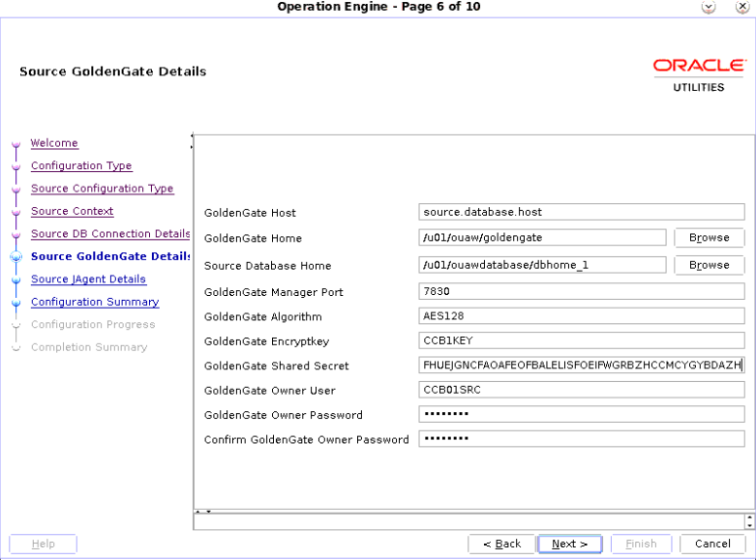Click the message log text area
756x560 pixels.
tap(469, 521)
